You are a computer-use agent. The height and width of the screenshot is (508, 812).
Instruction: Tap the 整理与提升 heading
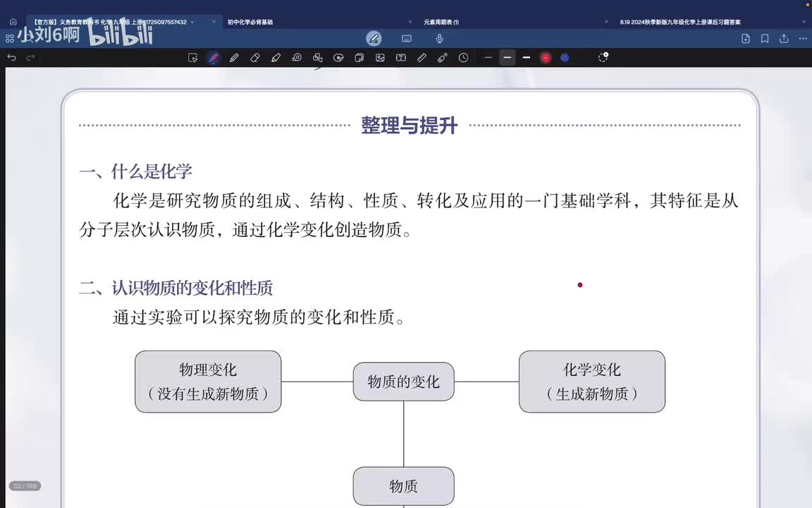[x=409, y=126]
